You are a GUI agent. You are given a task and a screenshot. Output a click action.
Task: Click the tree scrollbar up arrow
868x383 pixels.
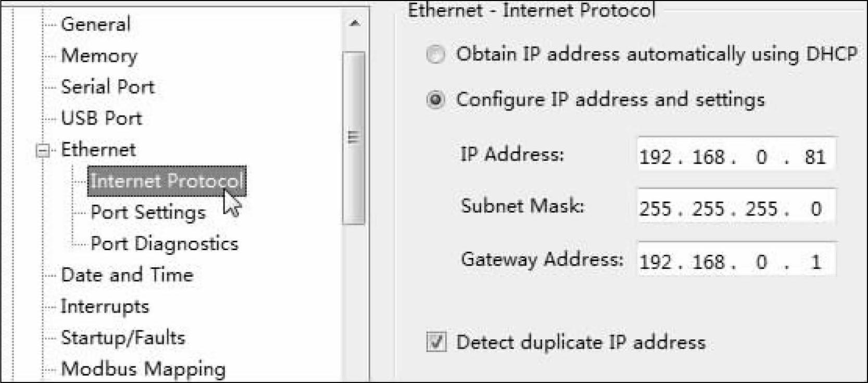355,23
